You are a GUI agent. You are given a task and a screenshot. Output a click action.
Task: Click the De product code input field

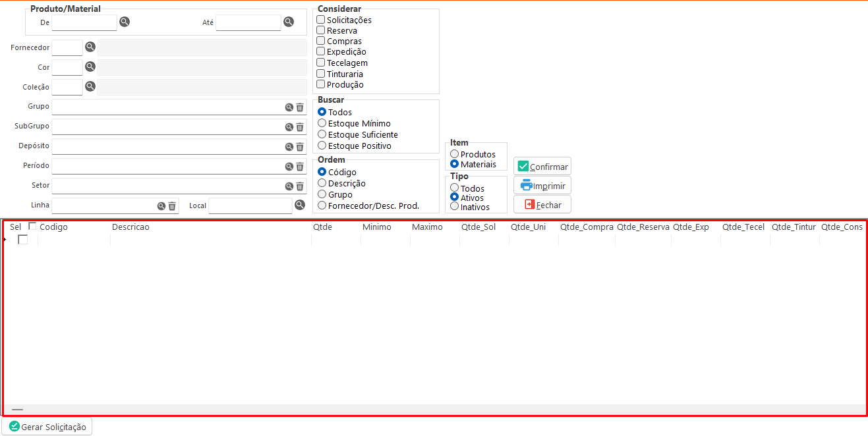(84, 22)
